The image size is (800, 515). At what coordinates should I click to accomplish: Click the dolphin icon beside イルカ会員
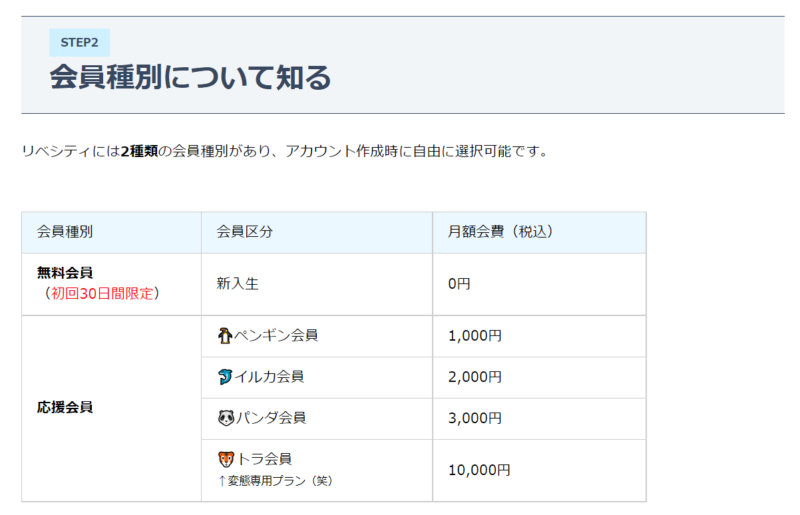tap(225, 377)
